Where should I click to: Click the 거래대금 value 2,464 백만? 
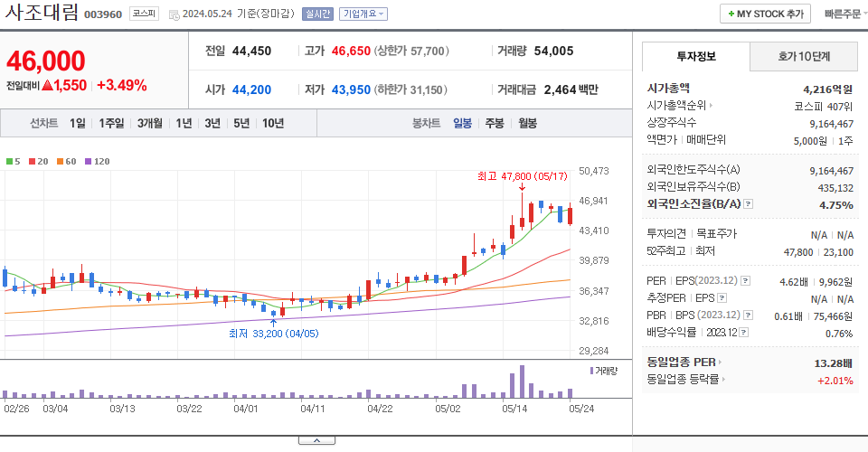click(571, 89)
